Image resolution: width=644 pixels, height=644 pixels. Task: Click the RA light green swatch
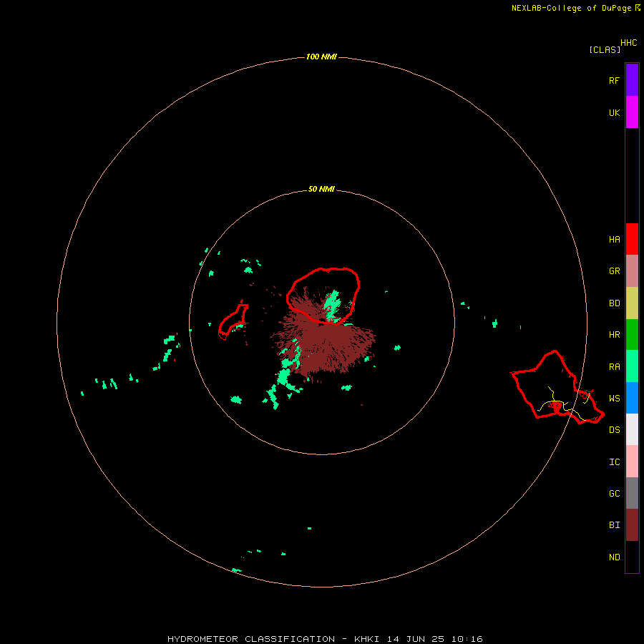point(632,366)
